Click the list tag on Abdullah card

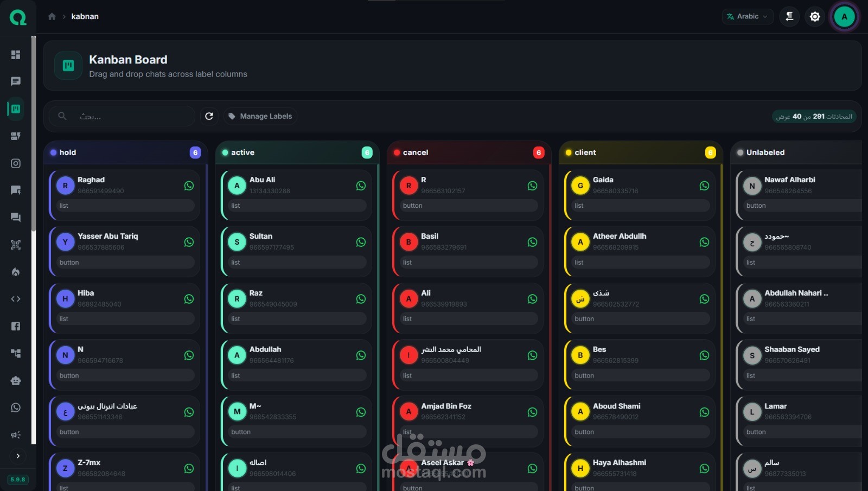coord(297,375)
